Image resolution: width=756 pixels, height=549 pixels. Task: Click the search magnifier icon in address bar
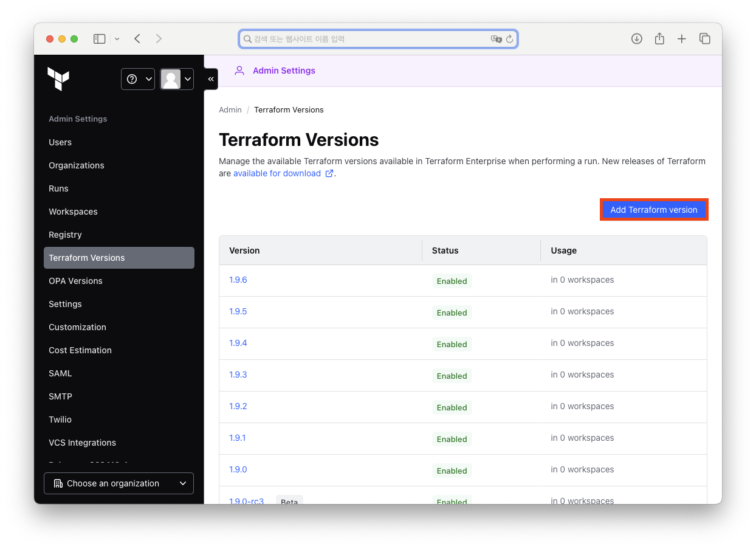[x=247, y=39]
